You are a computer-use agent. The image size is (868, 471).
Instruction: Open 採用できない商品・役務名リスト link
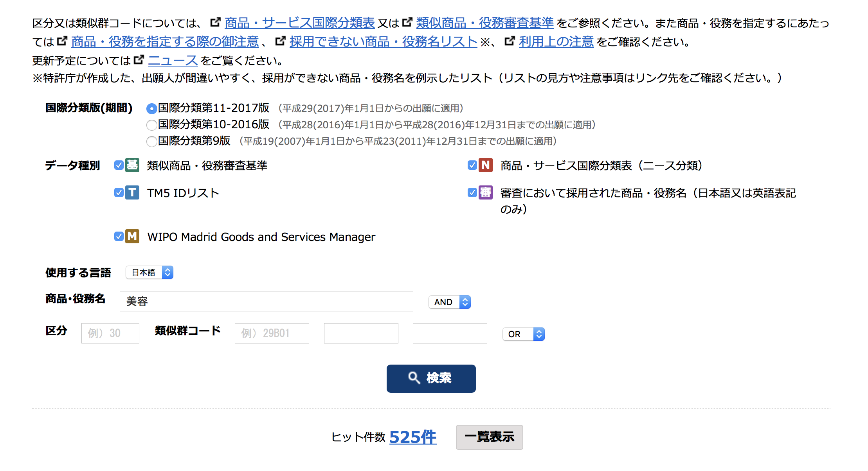[383, 41]
